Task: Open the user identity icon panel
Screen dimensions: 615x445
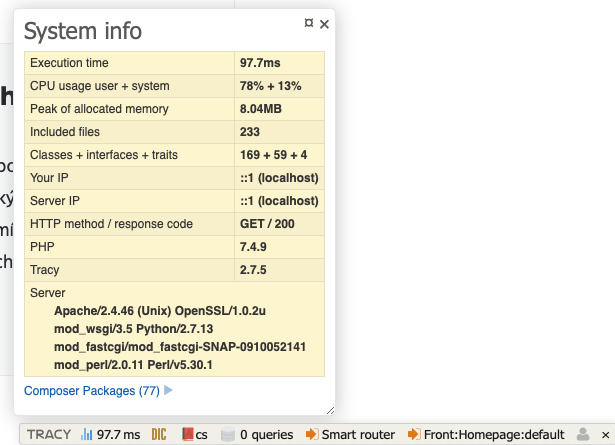Action: 583,434
